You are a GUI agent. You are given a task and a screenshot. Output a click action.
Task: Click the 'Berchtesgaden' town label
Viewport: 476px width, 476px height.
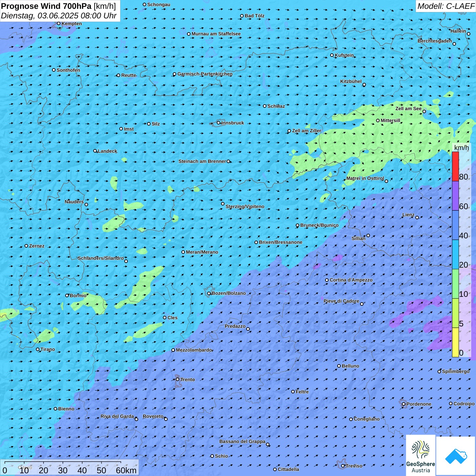pos(435,41)
